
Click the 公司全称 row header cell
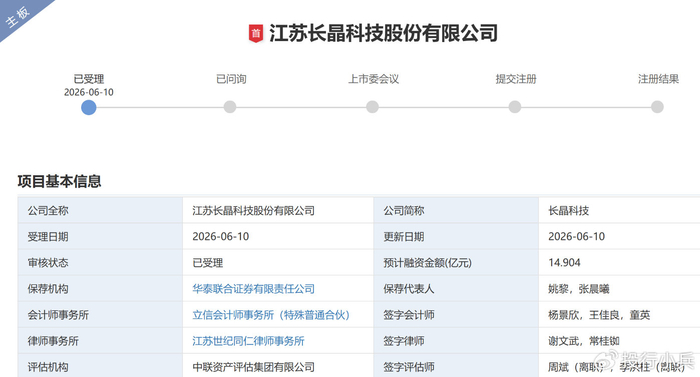tap(100, 210)
